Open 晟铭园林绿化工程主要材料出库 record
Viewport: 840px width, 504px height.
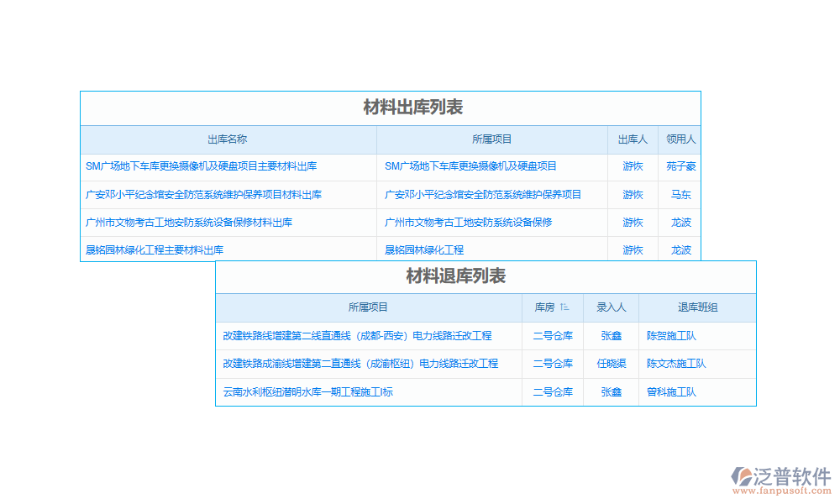pyautogui.click(x=155, y=249)
